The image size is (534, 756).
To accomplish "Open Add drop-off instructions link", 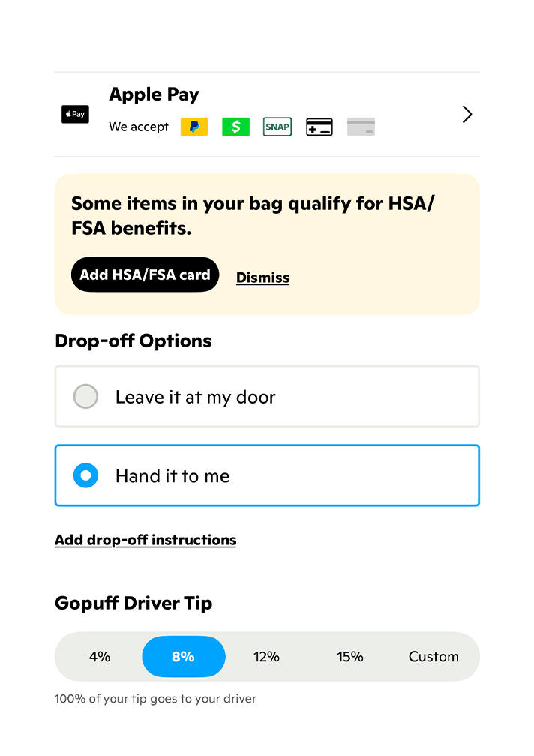I will [x=145, y=540].
